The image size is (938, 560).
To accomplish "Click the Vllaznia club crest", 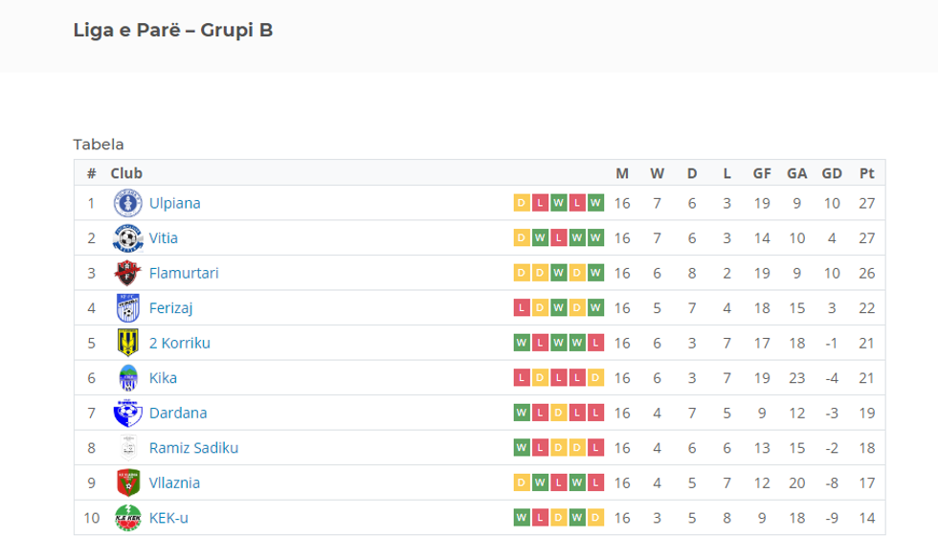I will click(x=127, y=482).
